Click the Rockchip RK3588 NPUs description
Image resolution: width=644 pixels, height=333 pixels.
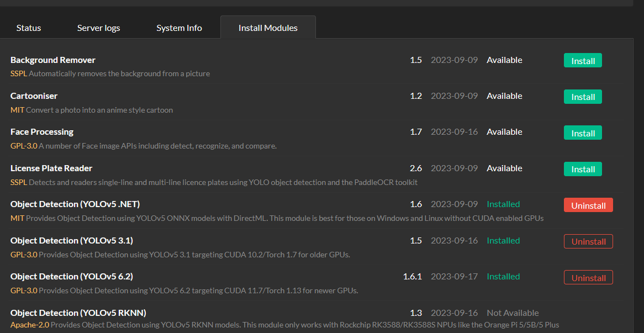tap(305, 325)
